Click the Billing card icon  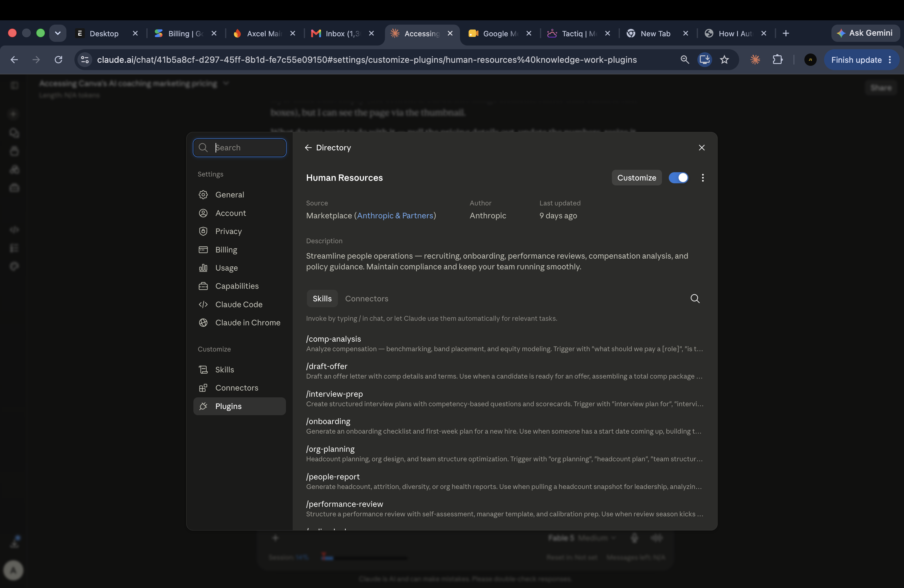[203, 249]
